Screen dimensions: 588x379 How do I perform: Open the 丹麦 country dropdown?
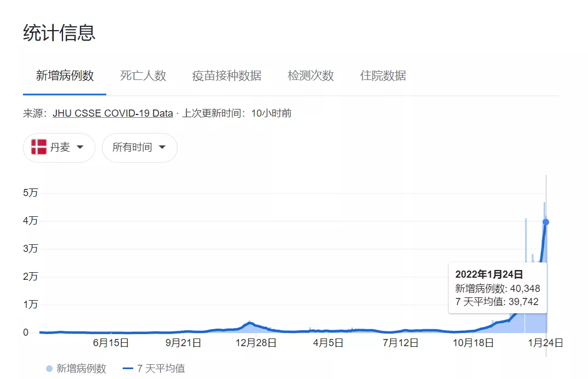tap(59, 147)
